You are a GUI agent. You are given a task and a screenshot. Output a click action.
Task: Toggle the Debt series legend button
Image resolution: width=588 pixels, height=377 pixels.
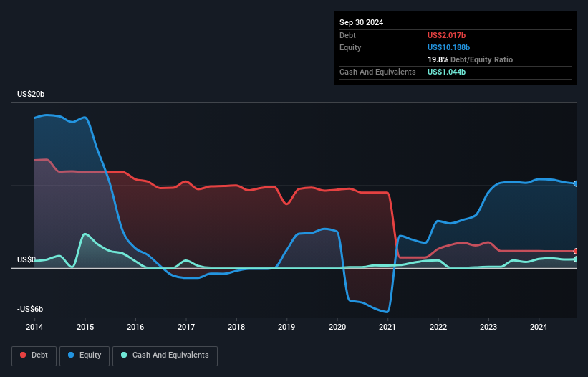point(34,355)
